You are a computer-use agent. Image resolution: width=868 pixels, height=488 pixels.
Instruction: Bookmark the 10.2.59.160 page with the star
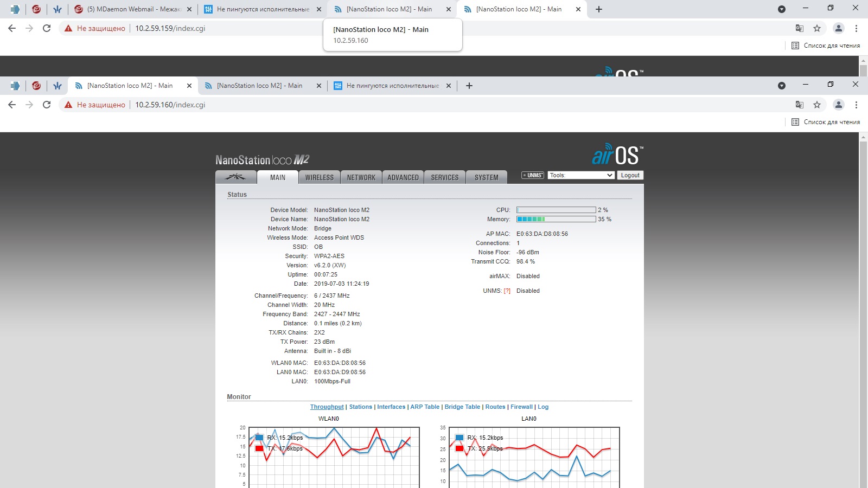point(817,105)
